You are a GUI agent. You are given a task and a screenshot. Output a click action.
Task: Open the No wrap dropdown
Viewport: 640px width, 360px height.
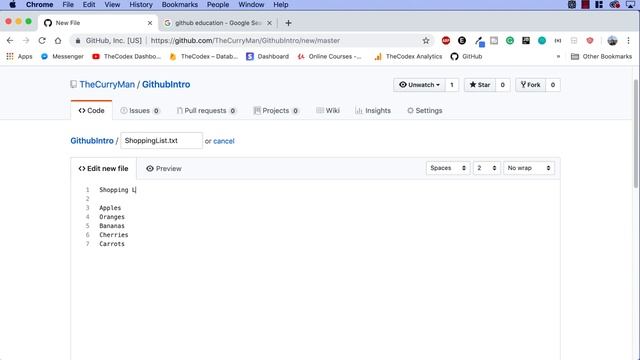tap(529, 168)
